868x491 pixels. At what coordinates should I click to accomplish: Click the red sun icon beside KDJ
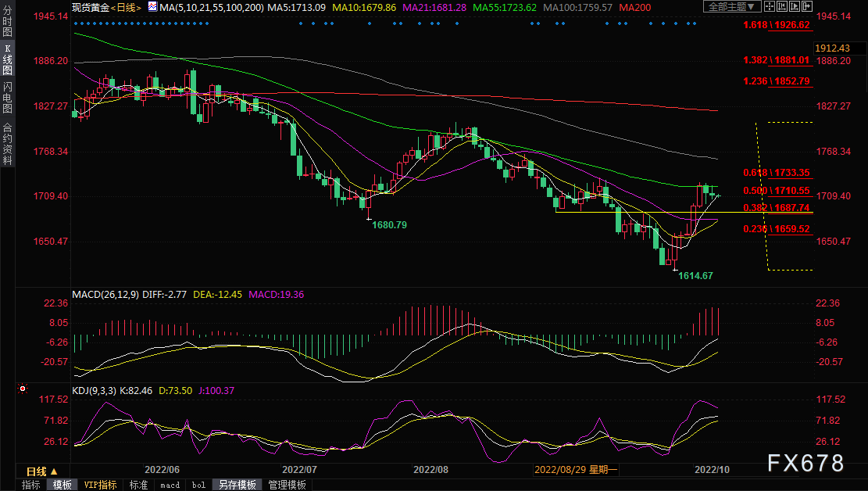click(23, 389)
